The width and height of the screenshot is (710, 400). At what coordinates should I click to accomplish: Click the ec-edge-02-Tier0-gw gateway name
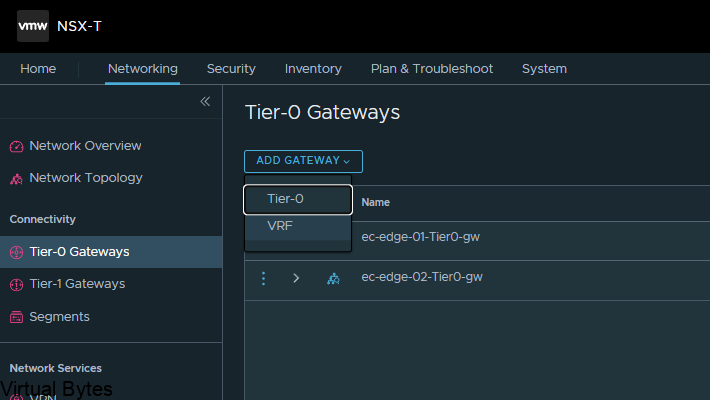point(422,277)
